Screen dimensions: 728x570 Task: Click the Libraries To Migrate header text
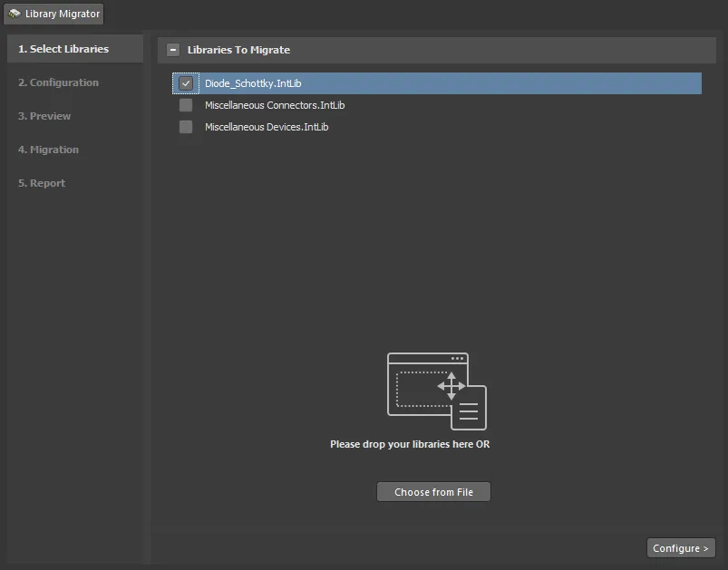pos(238,50)
